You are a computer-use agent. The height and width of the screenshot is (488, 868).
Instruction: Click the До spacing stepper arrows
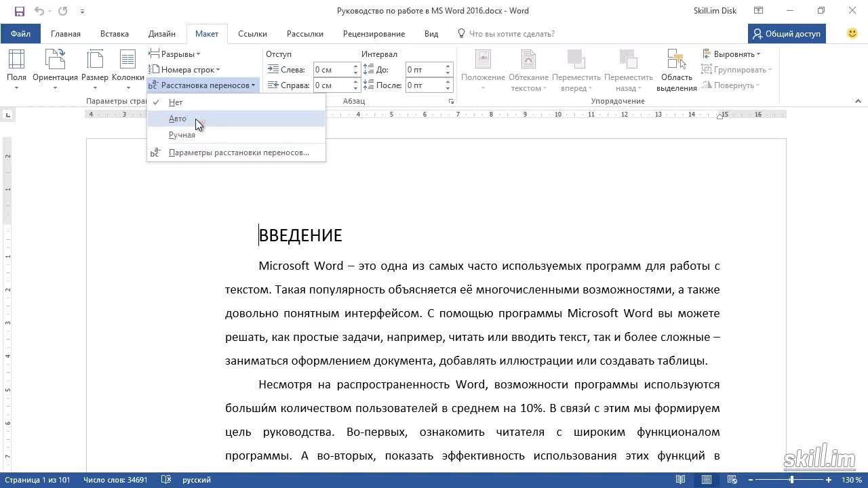point(448,69)
